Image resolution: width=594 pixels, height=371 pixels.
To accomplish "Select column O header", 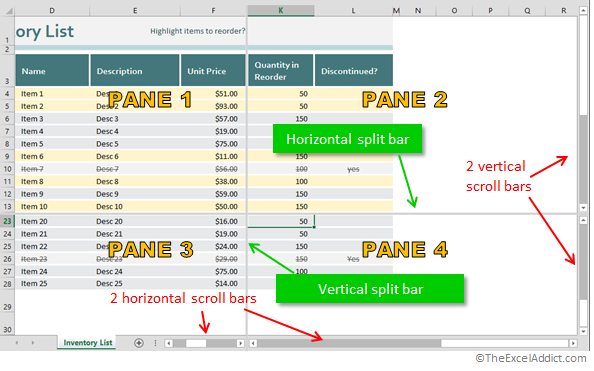I will (x=454, y=11).
